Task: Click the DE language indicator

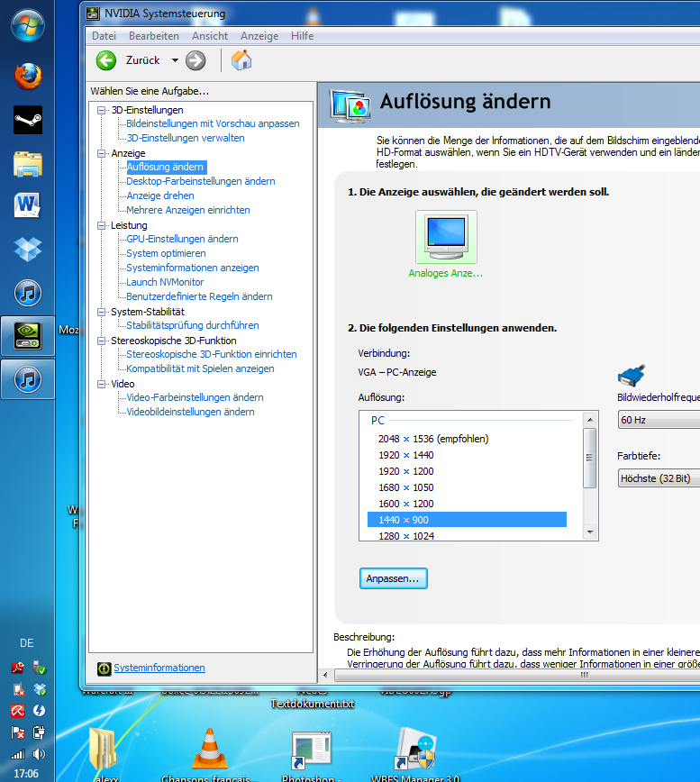Action: 26,643
